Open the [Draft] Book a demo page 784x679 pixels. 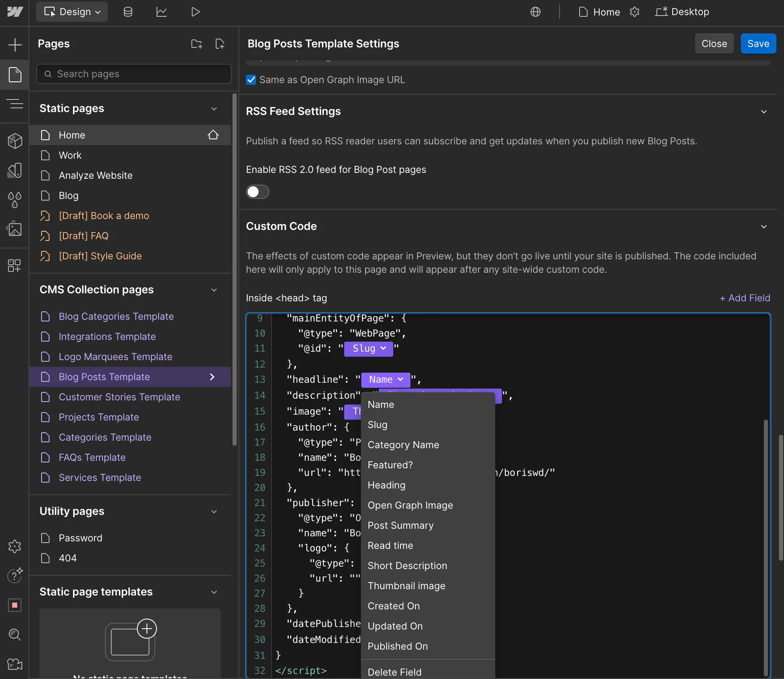coord(130,216)
